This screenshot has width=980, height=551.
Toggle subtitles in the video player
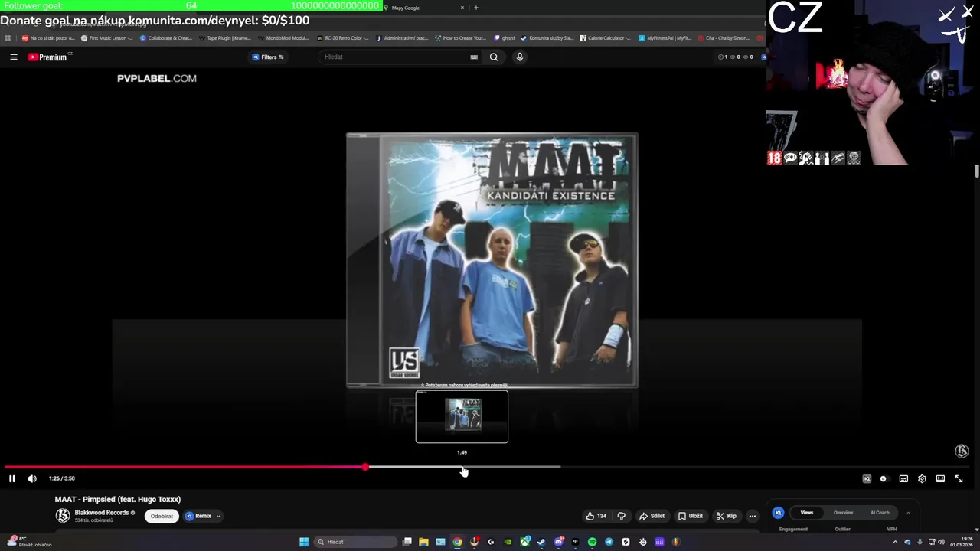[x=903, y=478]
